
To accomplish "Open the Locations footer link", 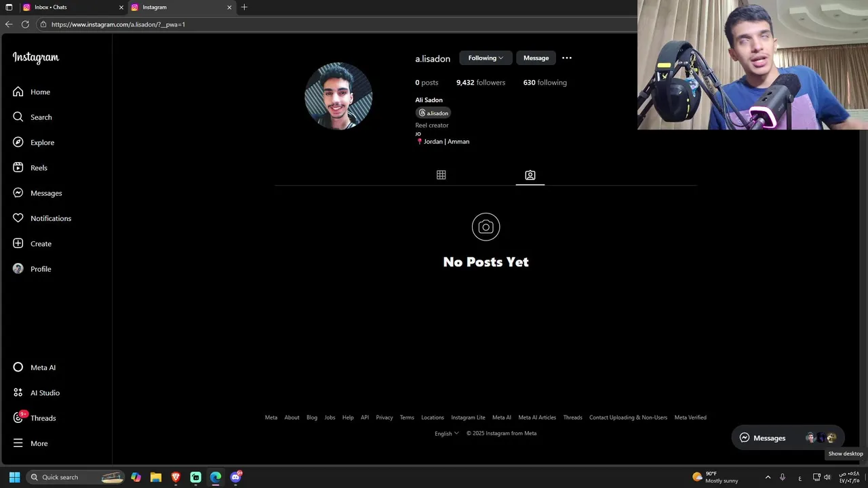I will tap(433, 418).
